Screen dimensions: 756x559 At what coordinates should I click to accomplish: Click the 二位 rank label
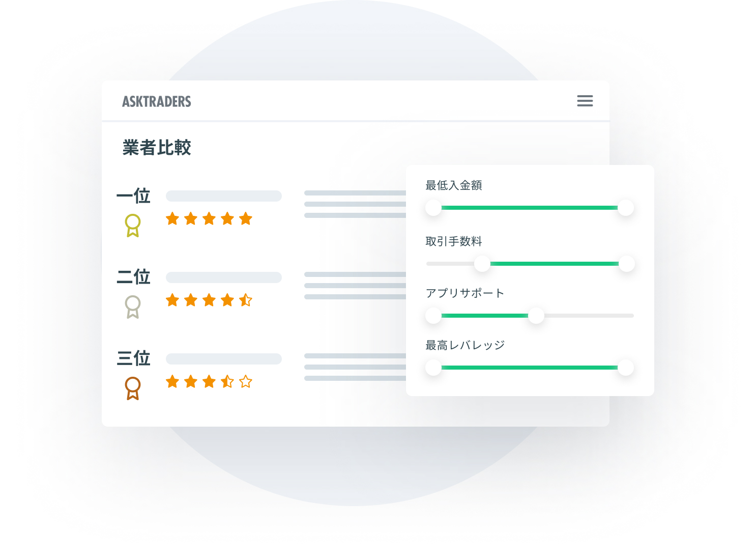pyautogui.click(x=133, y=277)
